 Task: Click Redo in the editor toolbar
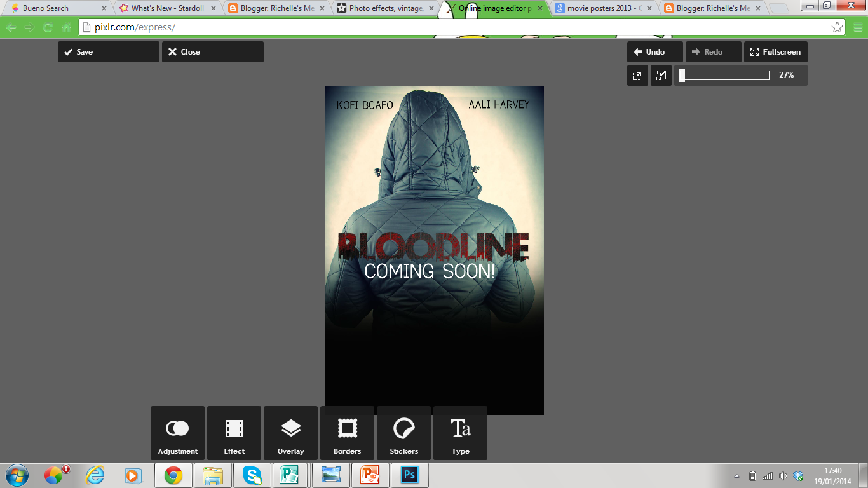[x=713, y=51]
